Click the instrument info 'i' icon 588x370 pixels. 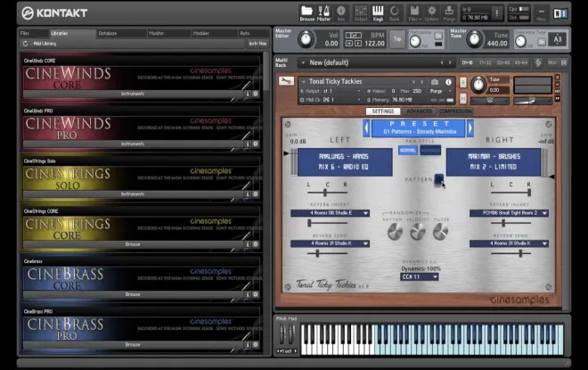pyautogui.click(x=448, y=82)
